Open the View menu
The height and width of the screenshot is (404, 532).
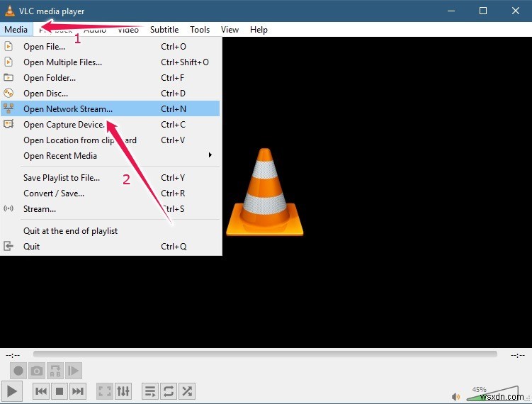click(x=230, y=30)
